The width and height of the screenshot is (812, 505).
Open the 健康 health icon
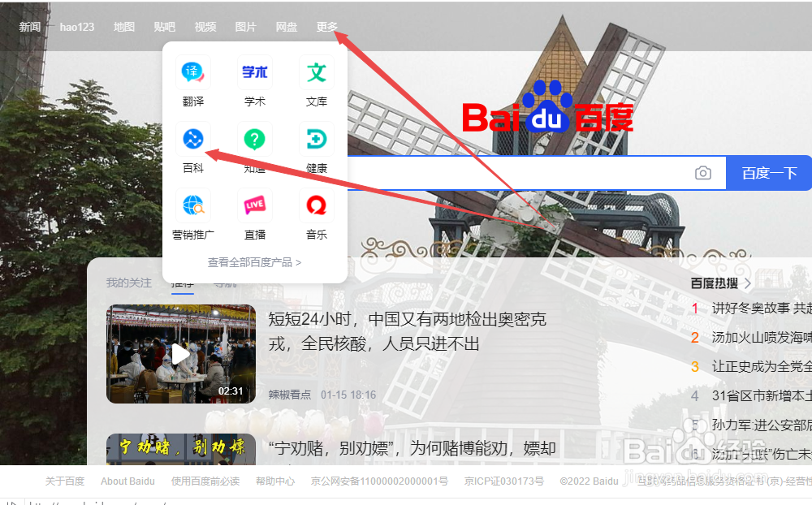(x=317, y=139)
